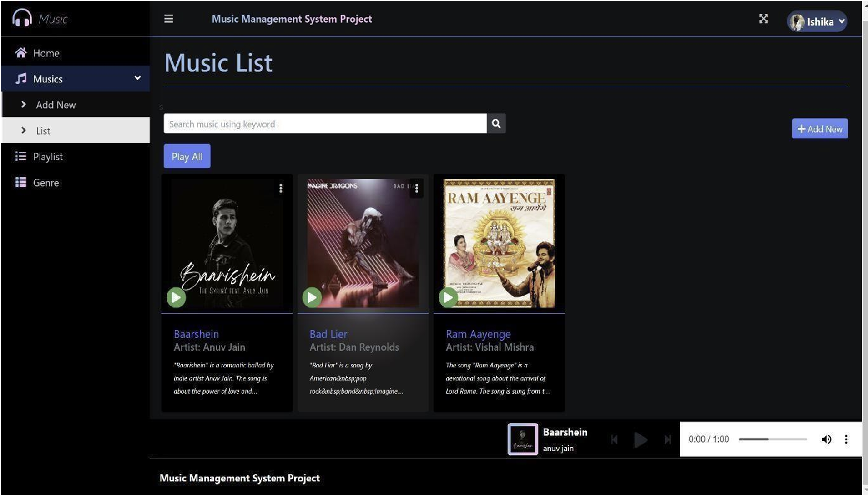The width and height of the screenshot is (868, 495).
Task: Click the audio progress slider
Action: [772, 439]
